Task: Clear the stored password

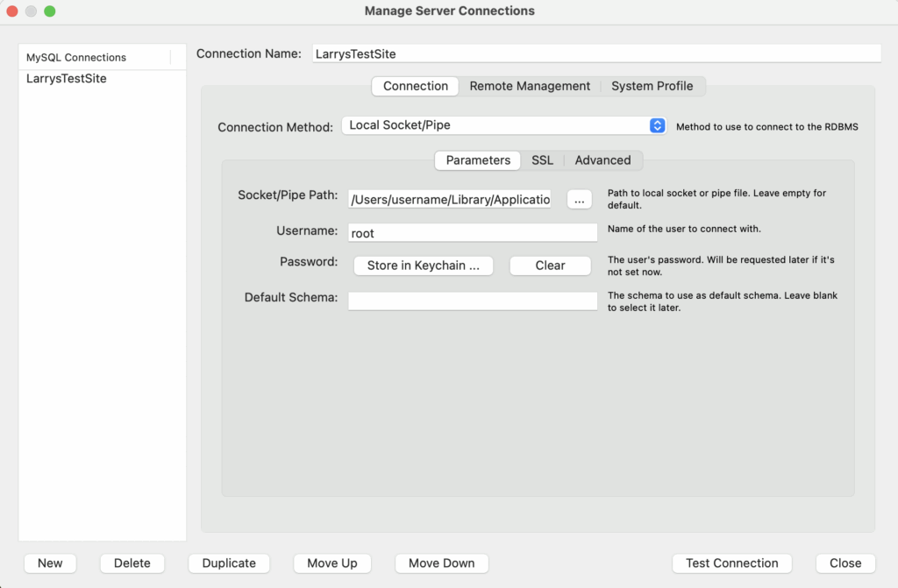Action: pos(550,266)
